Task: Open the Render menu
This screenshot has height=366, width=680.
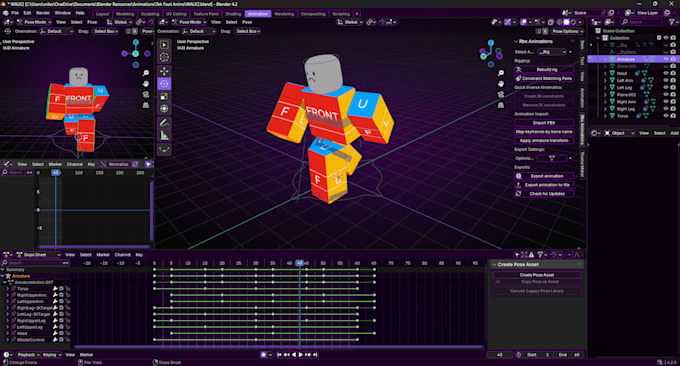Action: 42,13
